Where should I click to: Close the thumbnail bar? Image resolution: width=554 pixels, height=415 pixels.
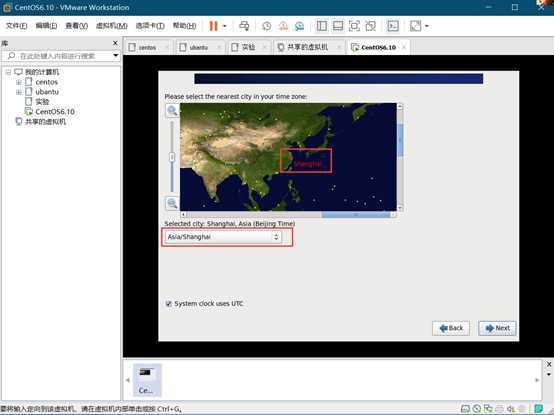(549, 364)
